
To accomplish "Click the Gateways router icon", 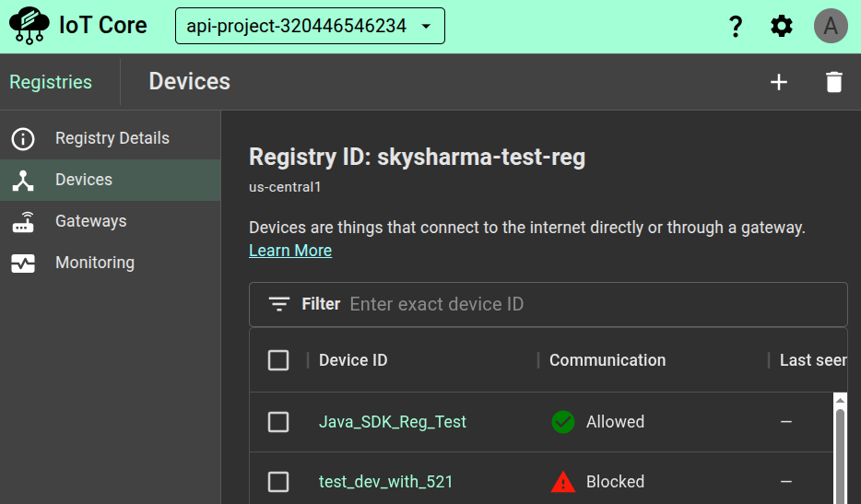I will click(23, 222).
